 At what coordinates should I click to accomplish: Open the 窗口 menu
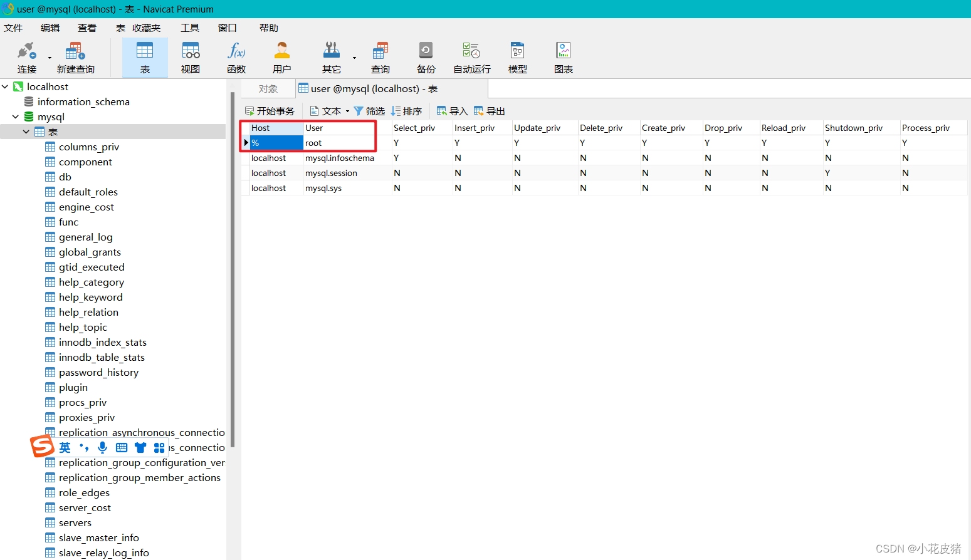(x=228, y=28)
